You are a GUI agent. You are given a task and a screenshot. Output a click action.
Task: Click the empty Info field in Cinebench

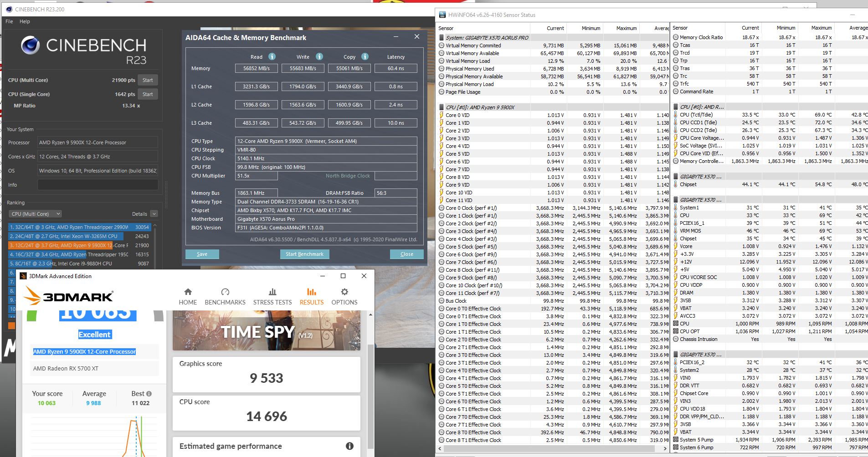[x=98, y=185]
